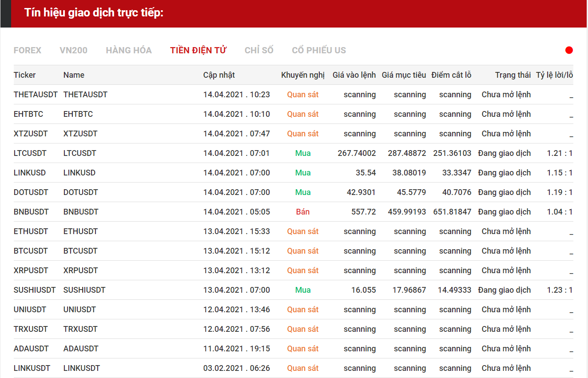This screenshot has height=378, width=588.
Task: Select the DOTUSDT ticker cell
Action: click(x=31, y=192)
